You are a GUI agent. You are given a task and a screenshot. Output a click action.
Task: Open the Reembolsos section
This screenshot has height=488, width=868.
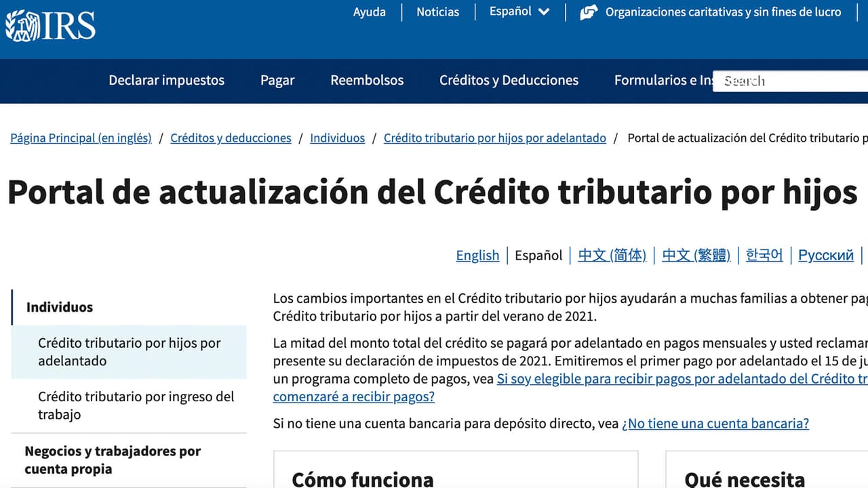[367, 81]
